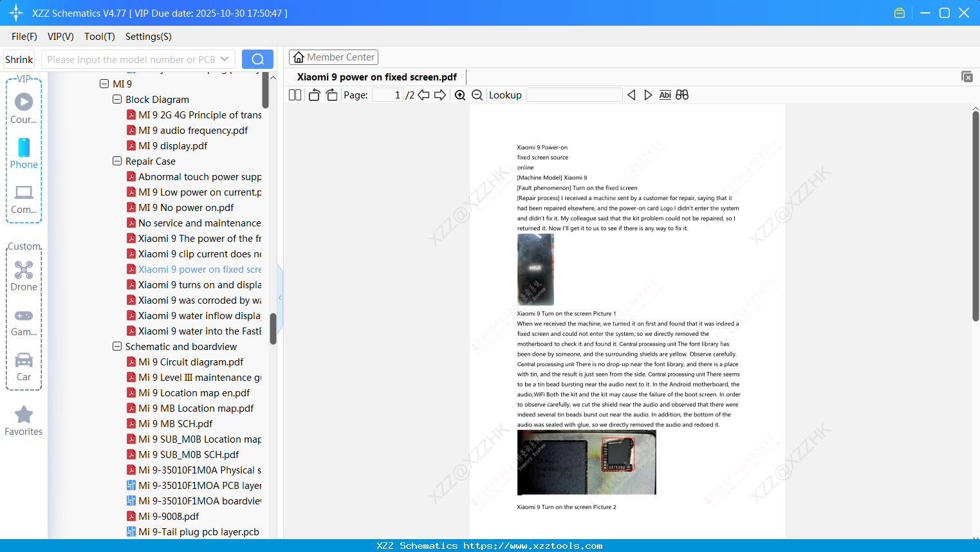Jump to next lookup result
Viewport: 980px width, 552px height.
pos(648,95)
